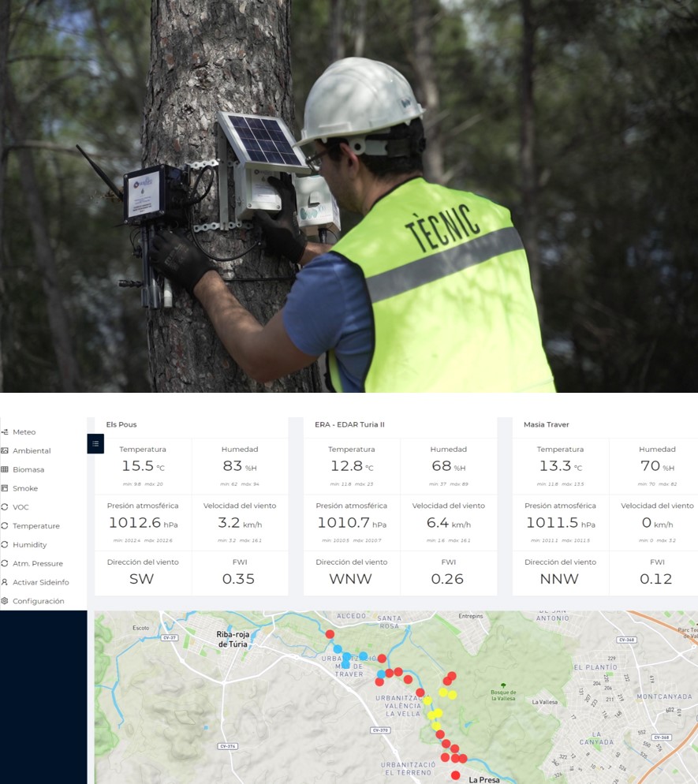The height and width of the screenshot is (784, 698).
Task: Open the Meteo section icon
Action: click(5, 432)
